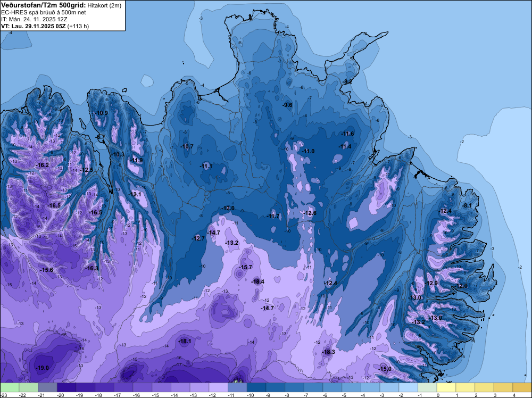Screen dimensions: 532x398
Task: Click the -19.0 temperature value
Action: tap(43, 368)
